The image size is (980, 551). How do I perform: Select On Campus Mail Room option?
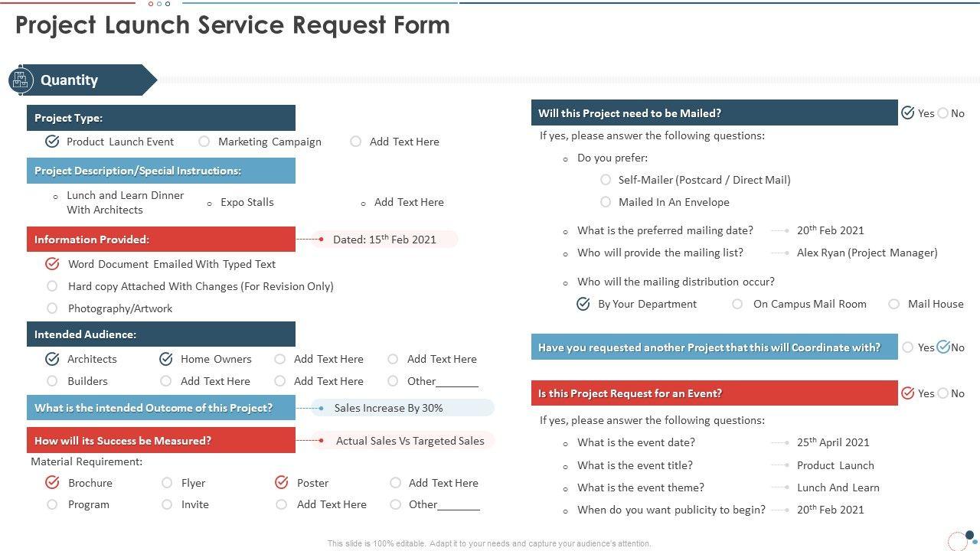(x=737, y=304)
